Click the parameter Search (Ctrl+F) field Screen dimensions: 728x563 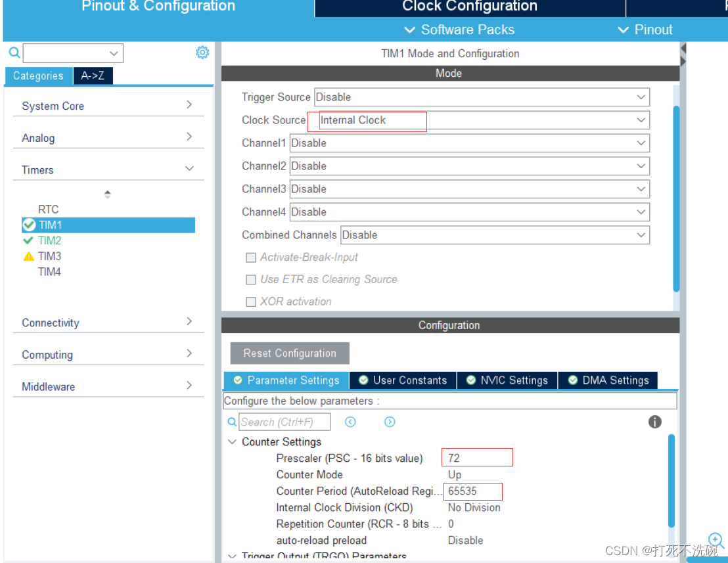pos(284,422)
